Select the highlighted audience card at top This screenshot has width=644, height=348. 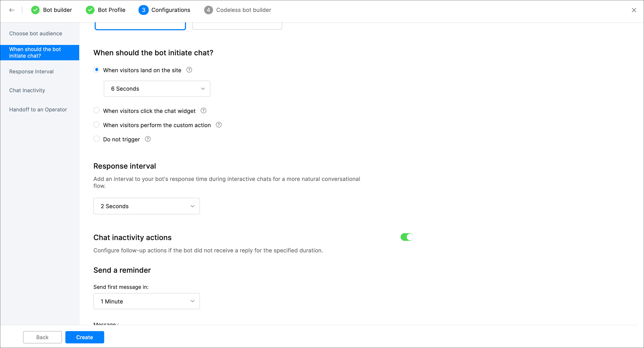click(140, 26)
